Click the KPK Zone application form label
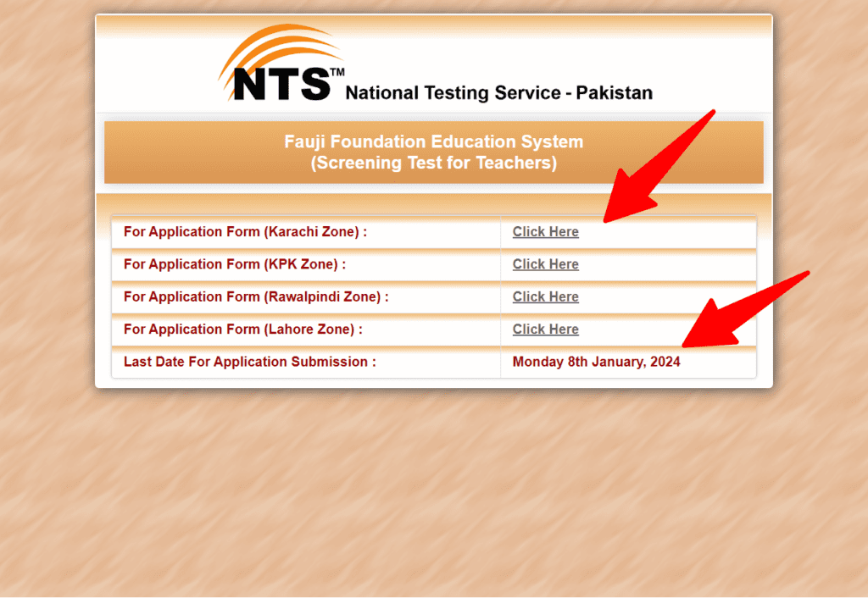Screen dimensions: 868x598 pos(235,264)
